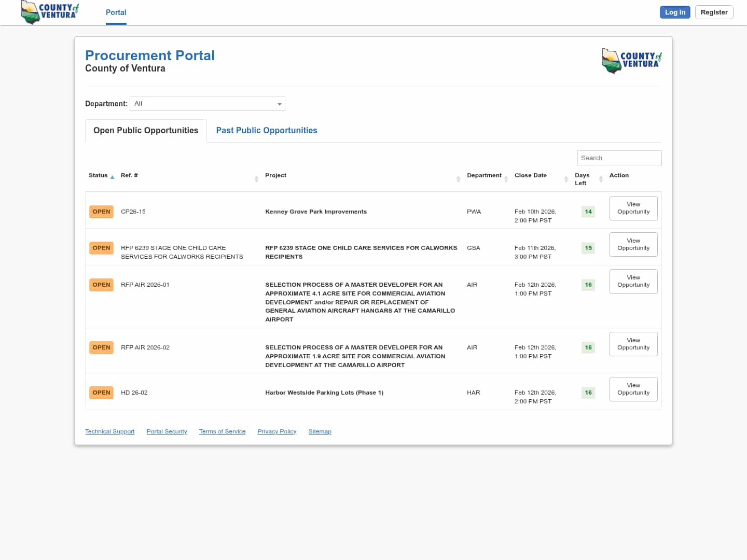
Task: Open the Technical Support link
Action: pyautogui.click(x=109, y=431)
